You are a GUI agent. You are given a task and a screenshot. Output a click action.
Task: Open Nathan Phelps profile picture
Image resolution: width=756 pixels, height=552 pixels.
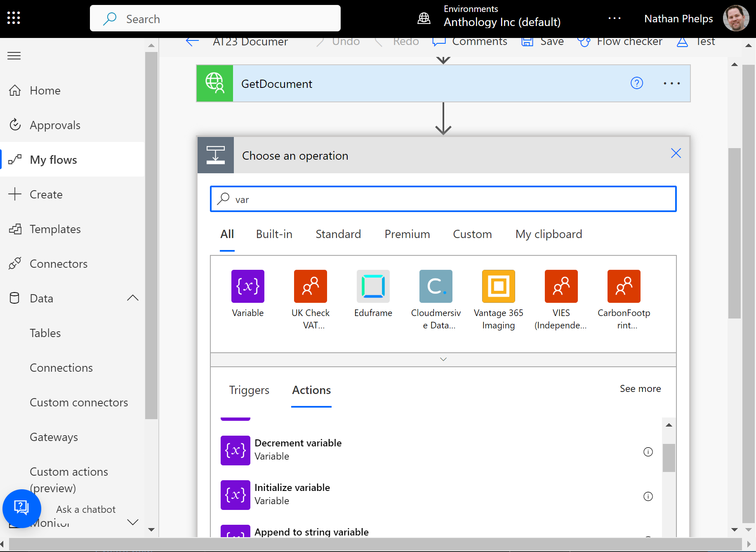pyautogui.click(x=736, y=19)
